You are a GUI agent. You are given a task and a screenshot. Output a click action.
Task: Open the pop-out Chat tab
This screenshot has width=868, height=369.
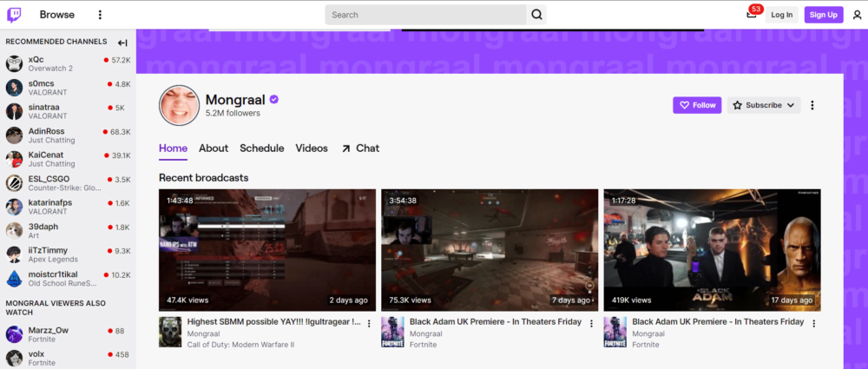point(360,148)
